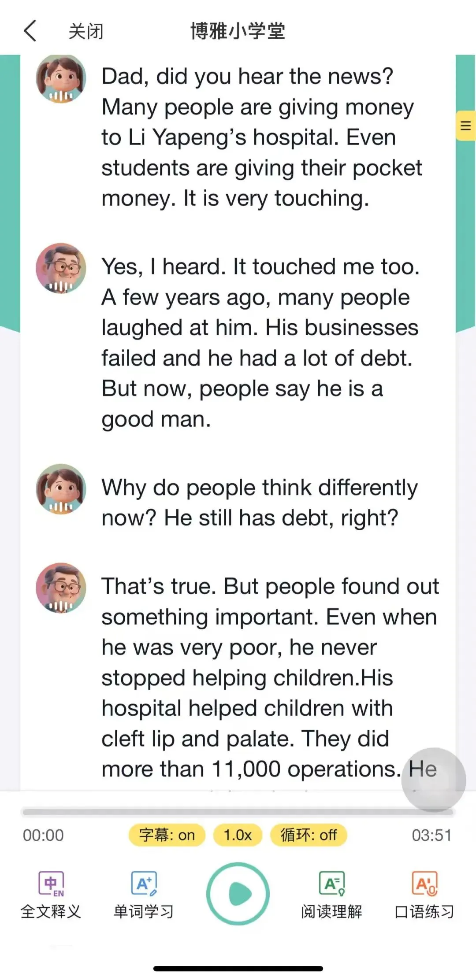The height and width of the screenshot is (980, 476).
Task: Tap the gray floating assistive circle
Action: point(434,780)
